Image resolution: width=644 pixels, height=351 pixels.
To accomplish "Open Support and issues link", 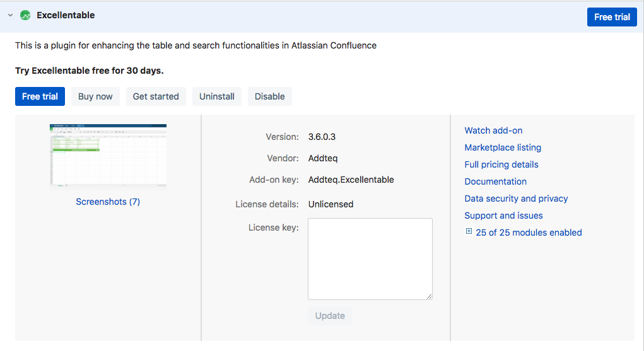I will 503,216.
